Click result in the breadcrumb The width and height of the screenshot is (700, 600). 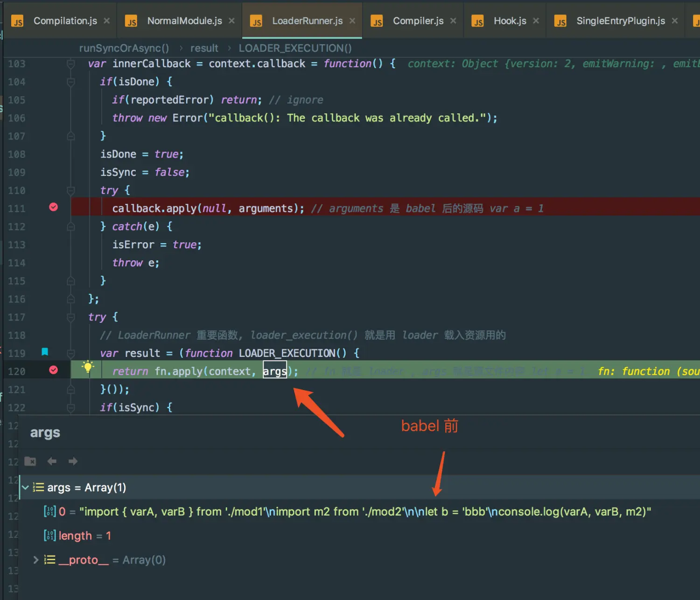[204, 48]
